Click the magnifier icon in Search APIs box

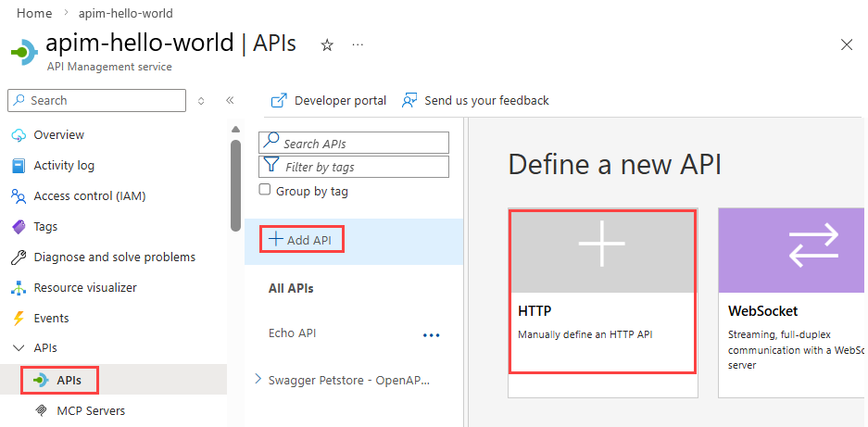pyautogui.click(x=270, y=141)
